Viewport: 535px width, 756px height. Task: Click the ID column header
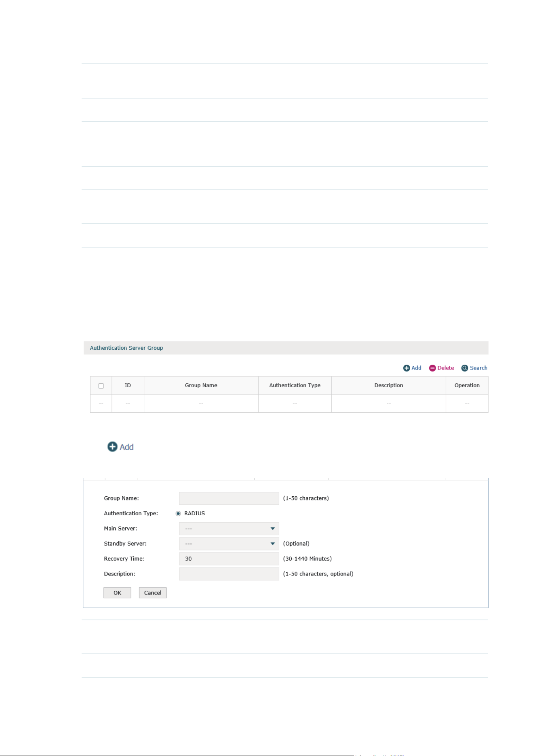click(x=128, y=385)
